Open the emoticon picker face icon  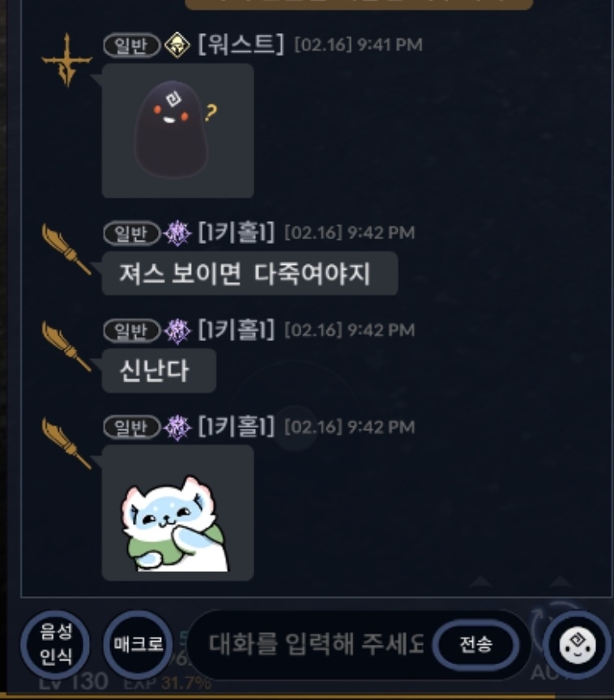coord(577,645)
